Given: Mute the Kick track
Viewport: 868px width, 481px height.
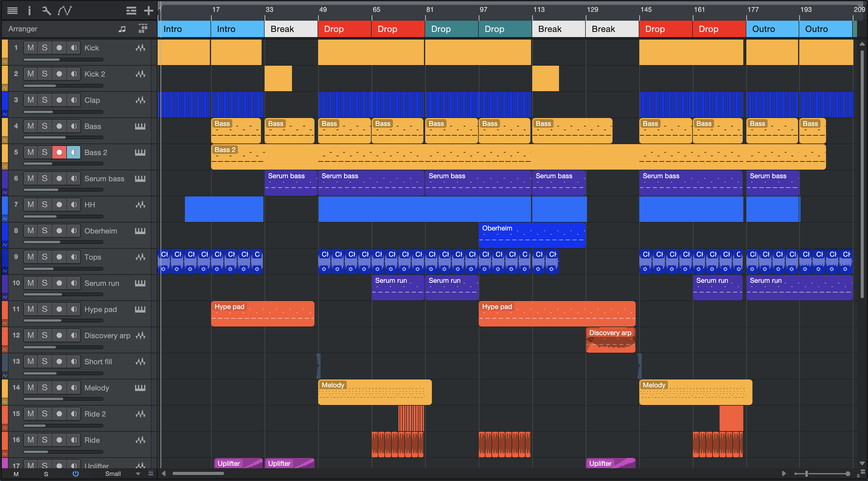Looking at the screenshot, I should 31,48.
